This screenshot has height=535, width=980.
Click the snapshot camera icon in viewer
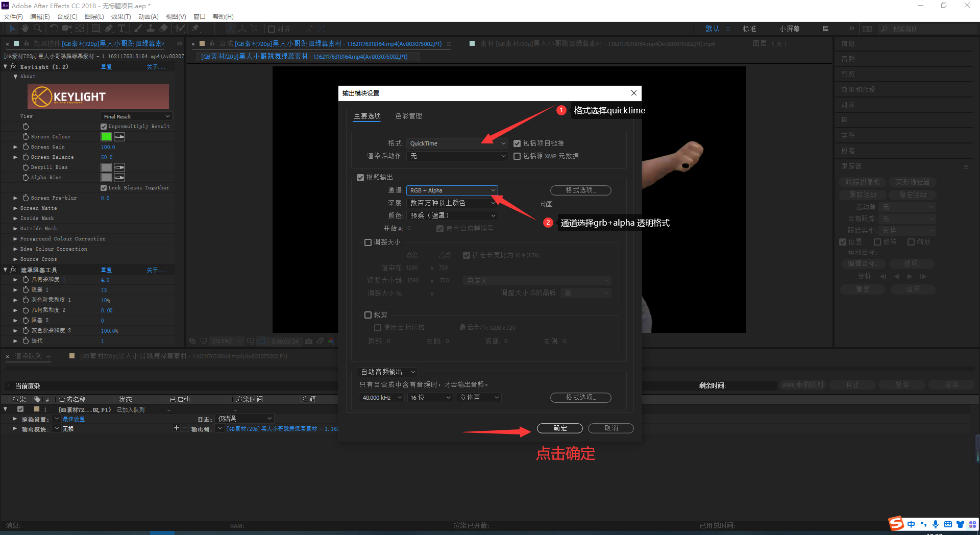[x=309, y=341]
